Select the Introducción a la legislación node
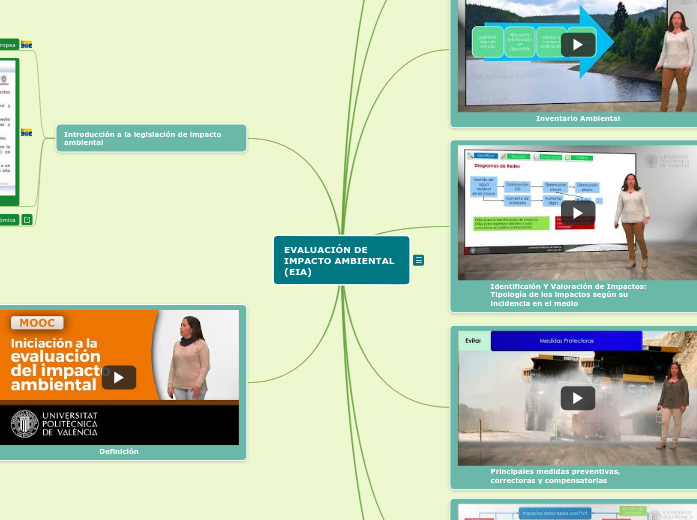The image size is (697, 520). tap(150, 138)
